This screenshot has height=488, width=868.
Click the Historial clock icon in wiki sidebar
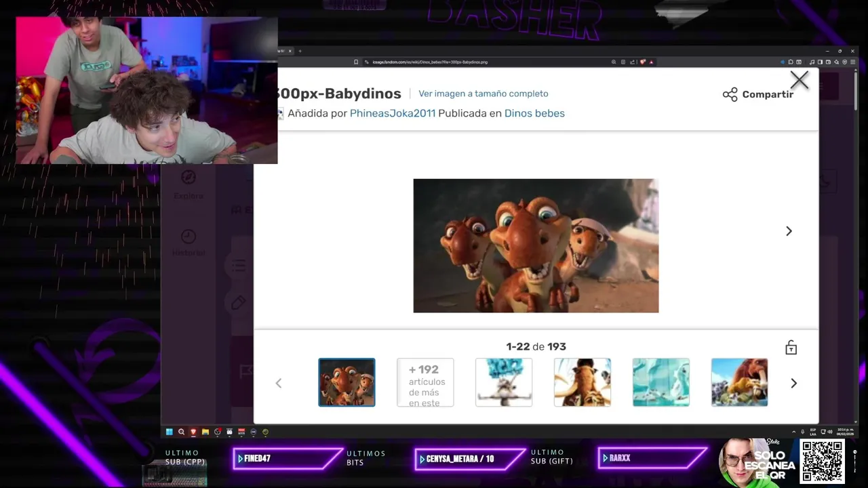pyautogui.click(x=189, y=236)
